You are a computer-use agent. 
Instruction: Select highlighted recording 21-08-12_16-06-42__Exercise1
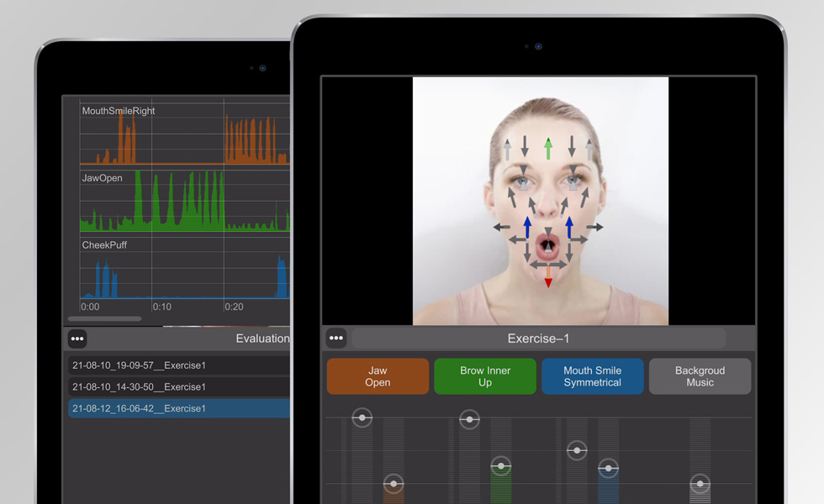pyautogui.click(x=178, y=408)
